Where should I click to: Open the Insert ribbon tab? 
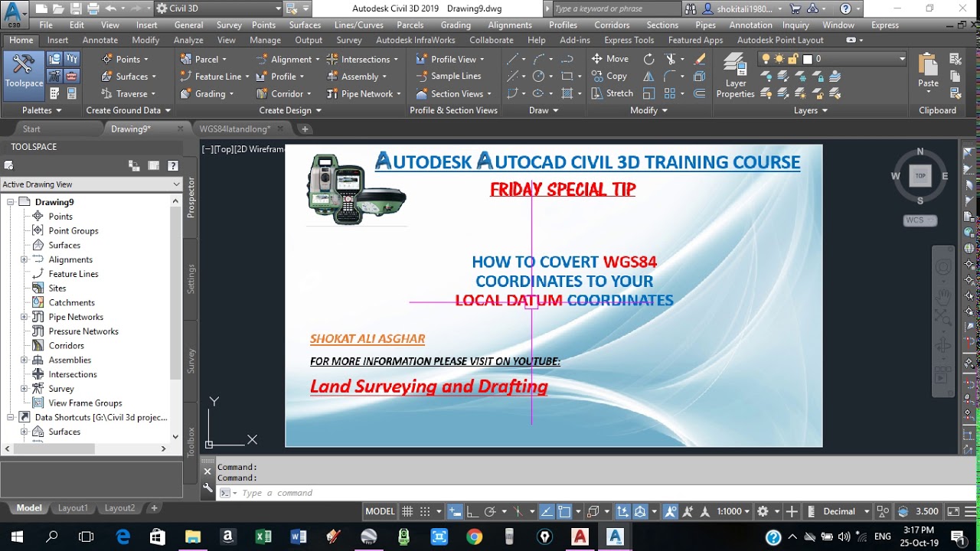point(57,40)
